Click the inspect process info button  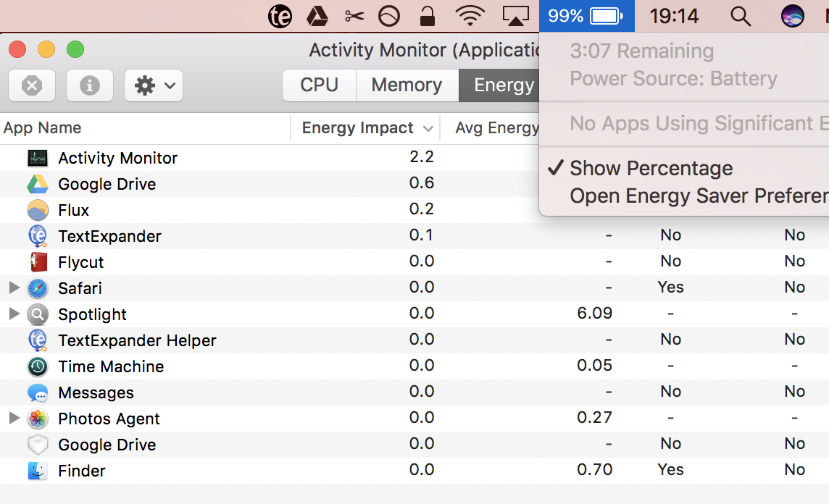(90, 85)
